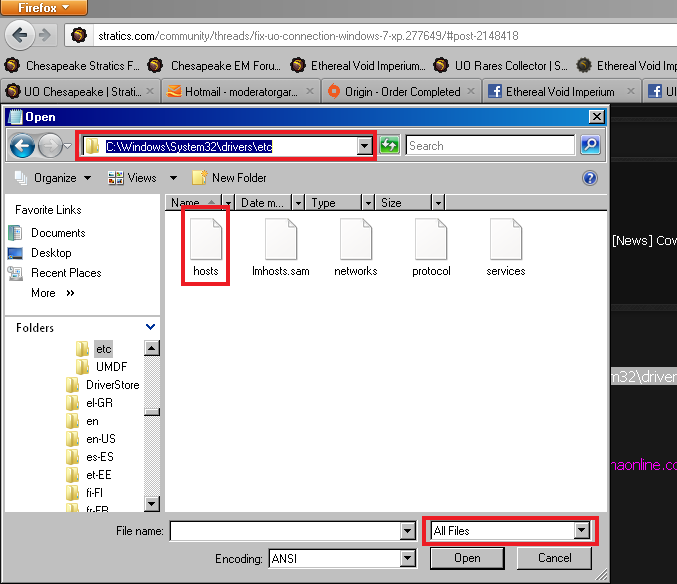Screen dimensions: 677x584
Task: Open Type column filter dropdown
Action: click(x=368, y=202)
